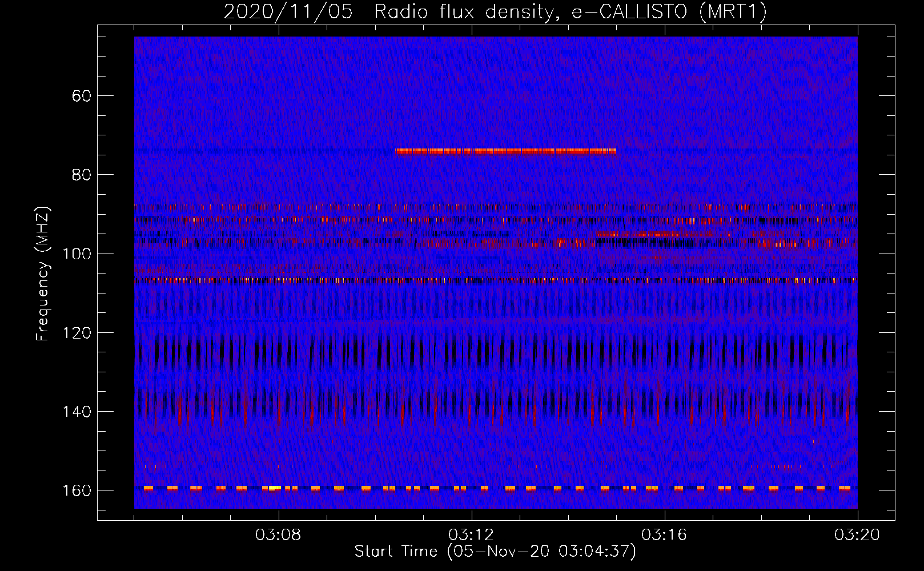Click the 100 frequency tick label
The width and height of the screenshot is (924, 571).
coord(77,254)
